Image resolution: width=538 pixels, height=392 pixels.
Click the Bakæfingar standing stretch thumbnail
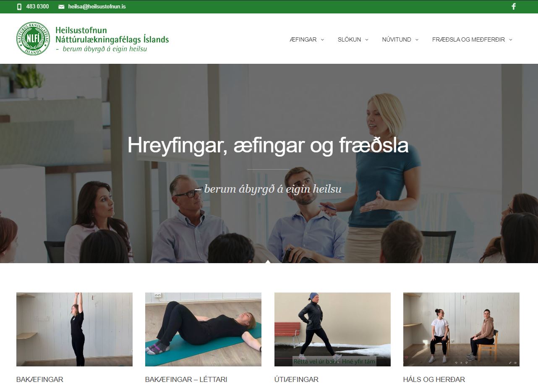[74, 329]
